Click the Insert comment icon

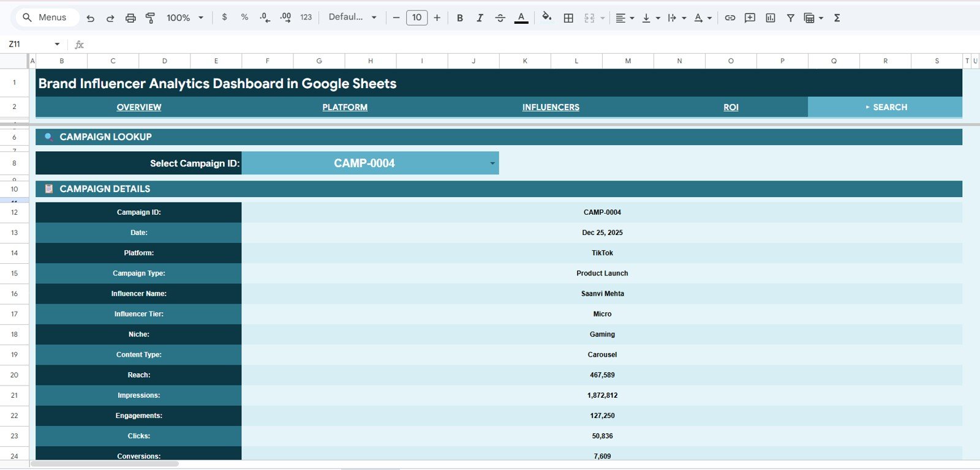click(x=750, y=18)
